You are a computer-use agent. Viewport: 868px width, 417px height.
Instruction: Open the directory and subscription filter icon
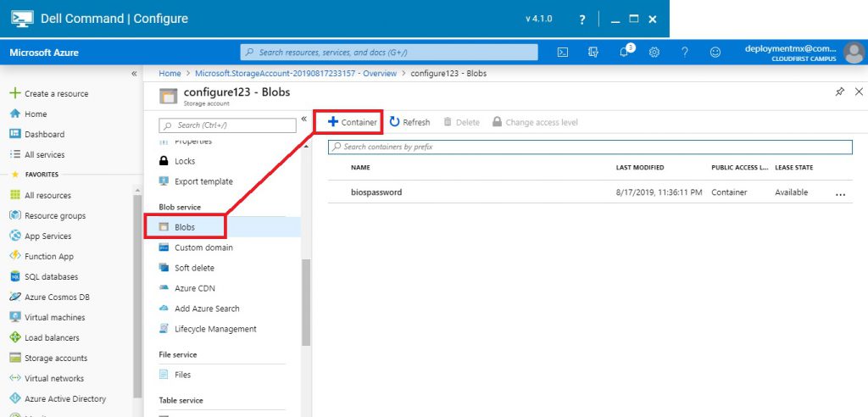(x=593, y=53)
